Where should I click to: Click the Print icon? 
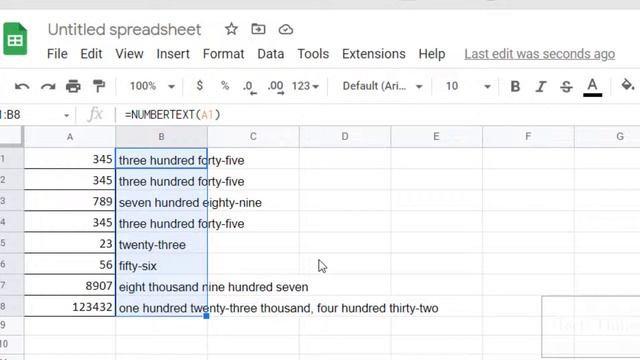(x=73, y=87)
